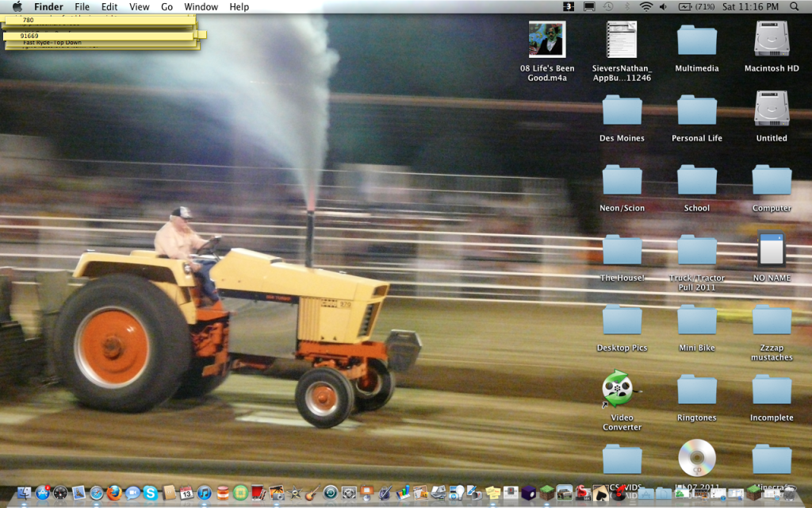The image size is (812, 508).
Task: Click the Wi-Fi status menu icon
Action: coord(645,6)
